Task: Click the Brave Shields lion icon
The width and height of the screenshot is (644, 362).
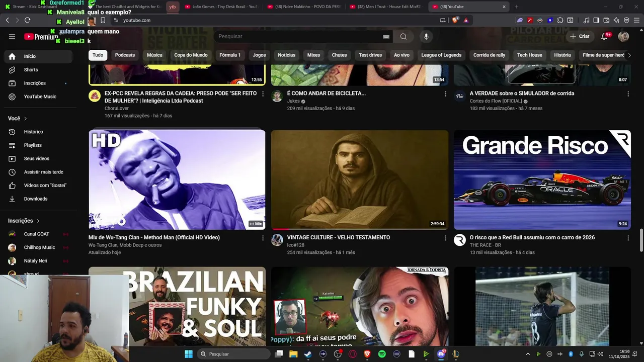Action: pos(455,20)
